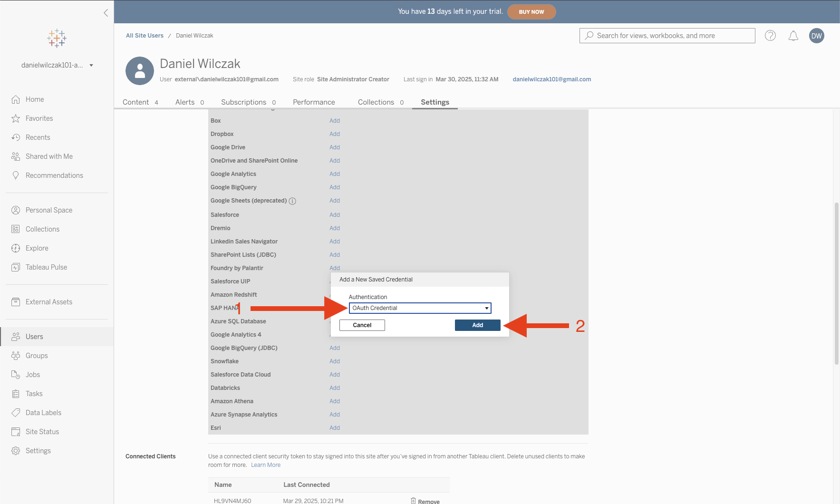Open External Assets in the sidebar
This screenshot has height=504, width=840.
click(x=48, y=302)
